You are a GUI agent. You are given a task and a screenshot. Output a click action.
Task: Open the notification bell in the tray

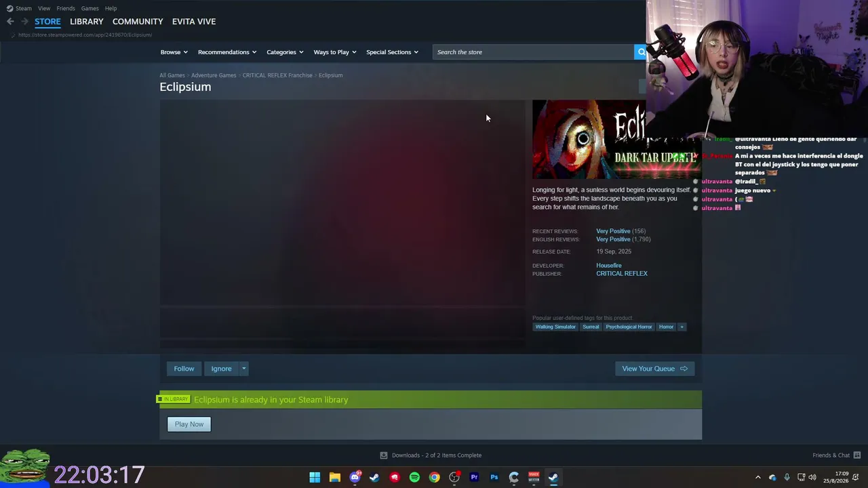(857, 477)
